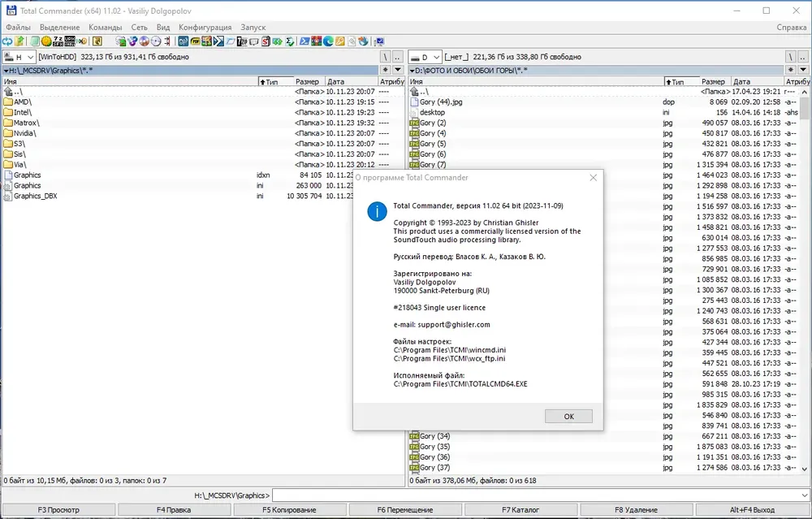Click the PDF toolbar icon
The height and width of the screenshot is (519, 812).
tap(195, 41)
